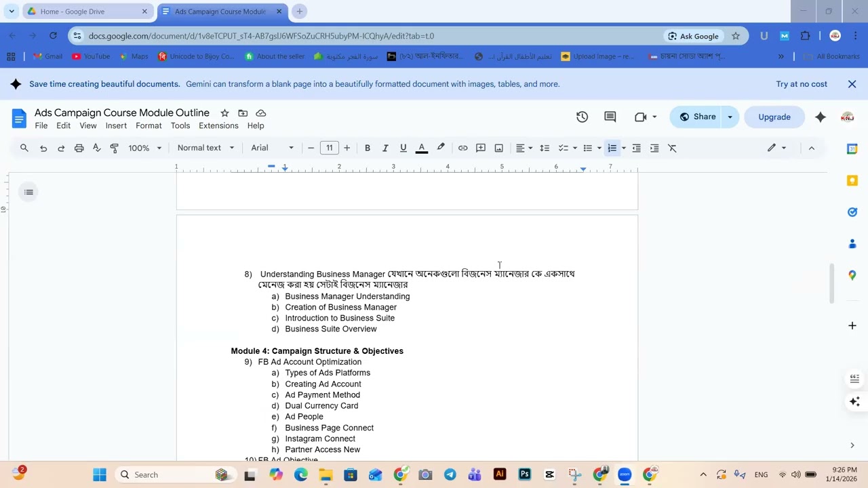Decrease indent of the paragraph
This screenshot has height=488, width=868.
636,148
